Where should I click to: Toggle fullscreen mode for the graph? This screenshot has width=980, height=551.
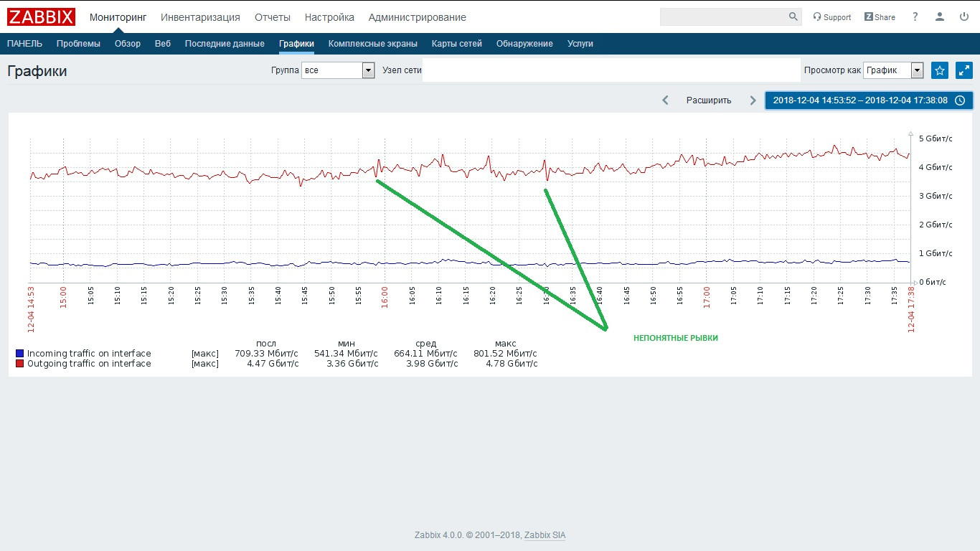point(964,70)
